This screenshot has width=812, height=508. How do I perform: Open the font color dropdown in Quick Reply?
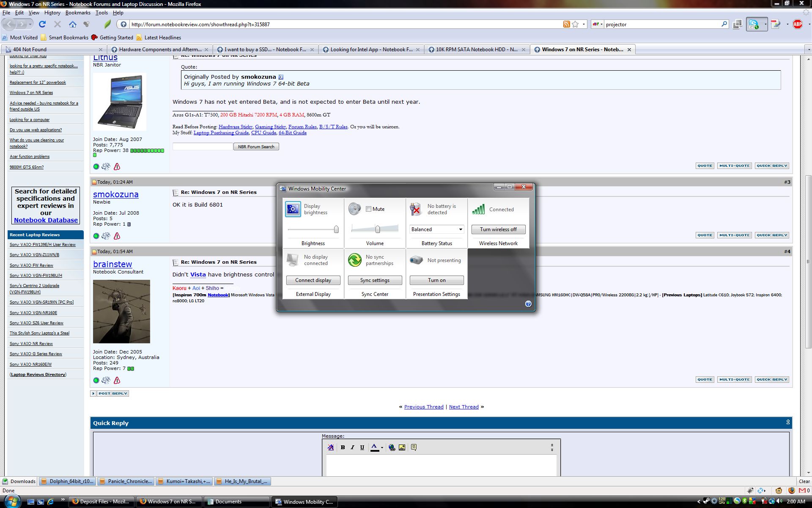click(382, 447)
